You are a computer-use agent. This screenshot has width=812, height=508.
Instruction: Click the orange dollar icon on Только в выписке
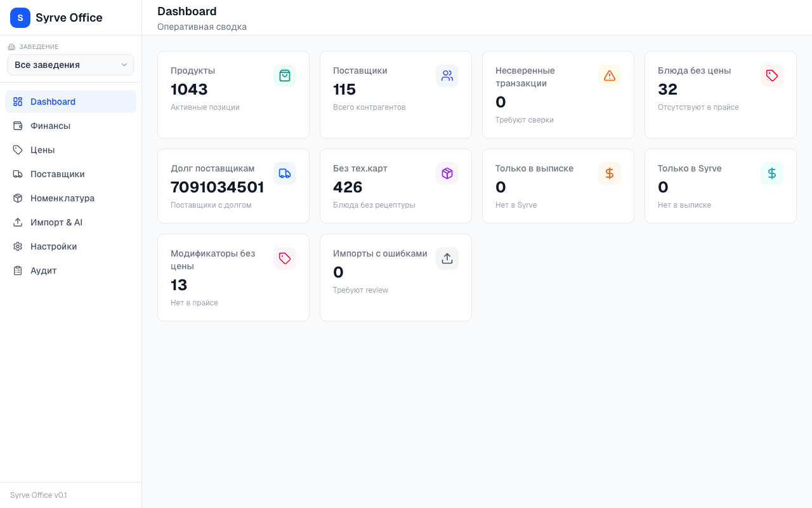point(610,173)
